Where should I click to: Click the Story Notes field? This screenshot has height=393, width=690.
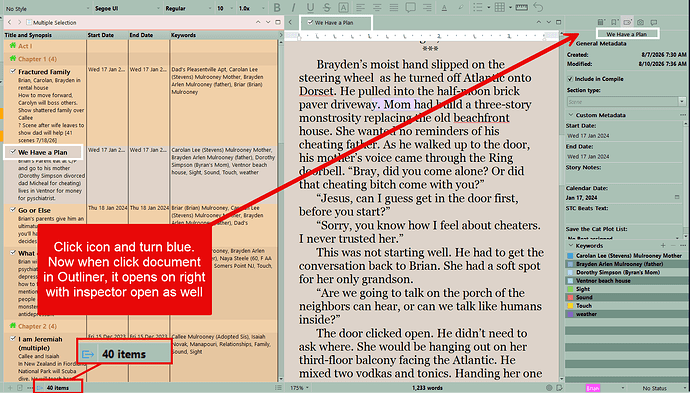(624, 177)
